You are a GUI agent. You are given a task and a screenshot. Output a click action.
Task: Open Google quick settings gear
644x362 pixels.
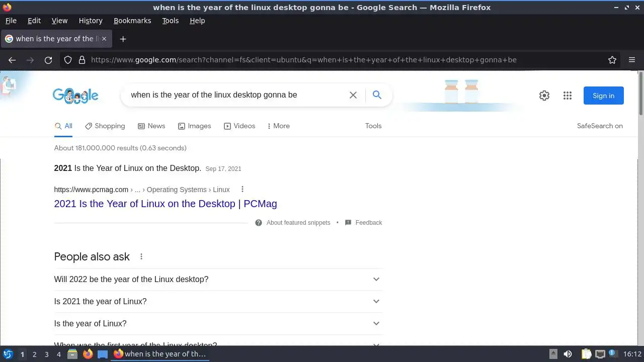(544, 96)
